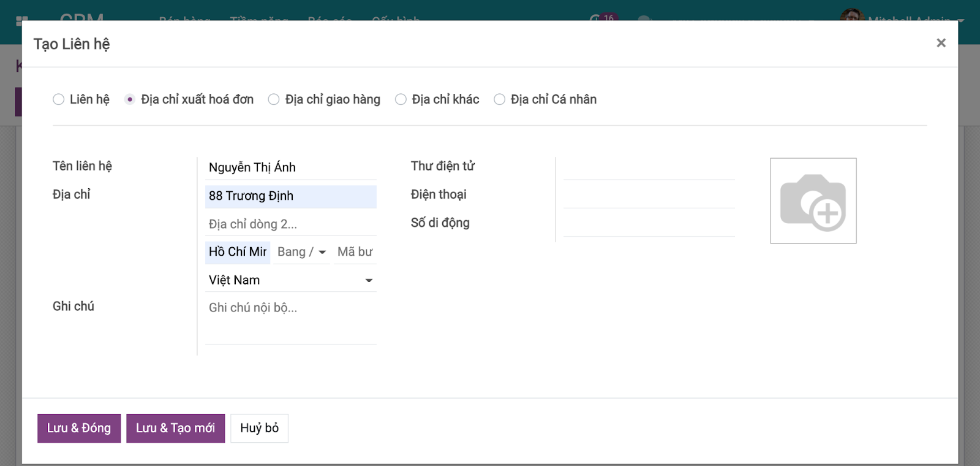
Task: Click the Ghi chú nội bộ notes field
Action: click(x=291, y=321)
